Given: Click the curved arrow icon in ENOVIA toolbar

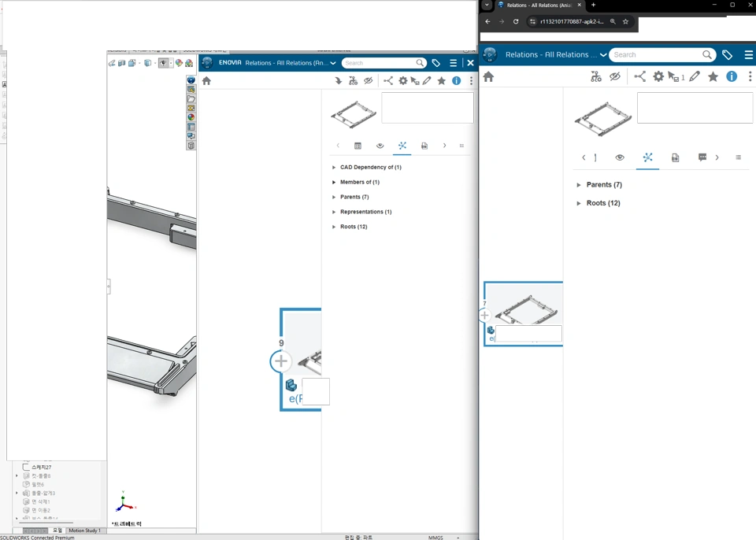Looking at the screenshot, I should click(339, 81).
